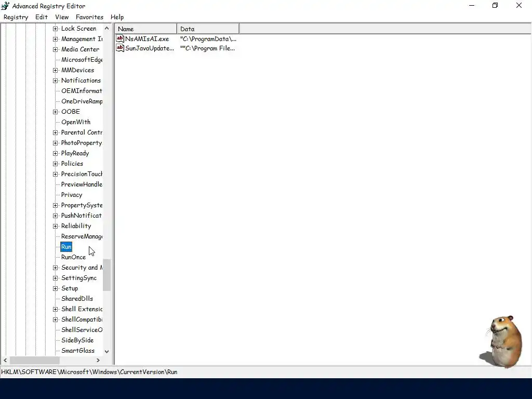Expand the Security and Maintenance key
Screen dimensions: 532x399
click(x=55, y=268)
